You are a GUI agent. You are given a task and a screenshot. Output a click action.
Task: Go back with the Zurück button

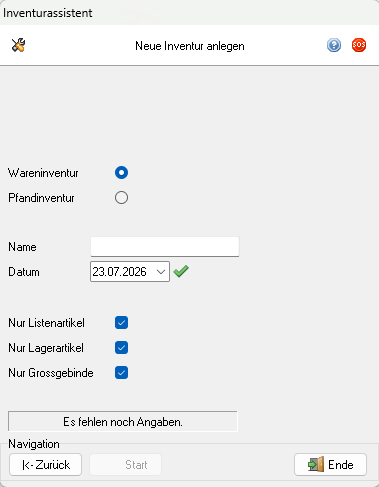45,465
